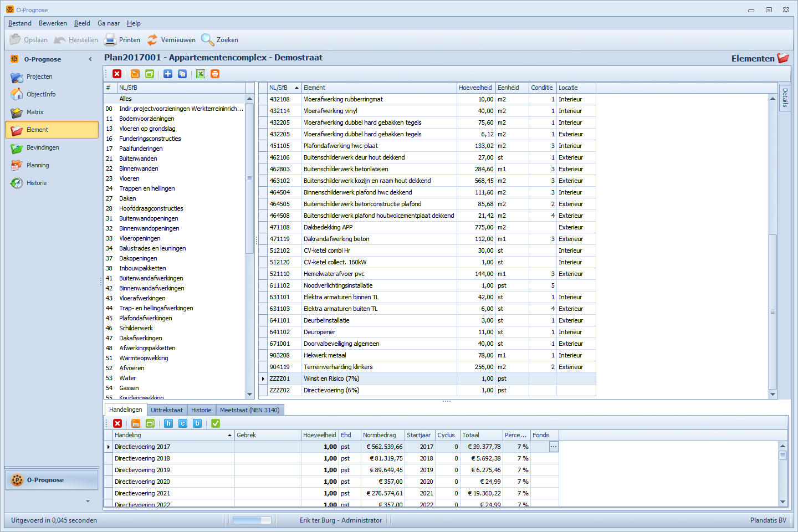Click the blue 'h' icon in Handelingen toolbar
The image size is (798, 532).
(168, 423)
